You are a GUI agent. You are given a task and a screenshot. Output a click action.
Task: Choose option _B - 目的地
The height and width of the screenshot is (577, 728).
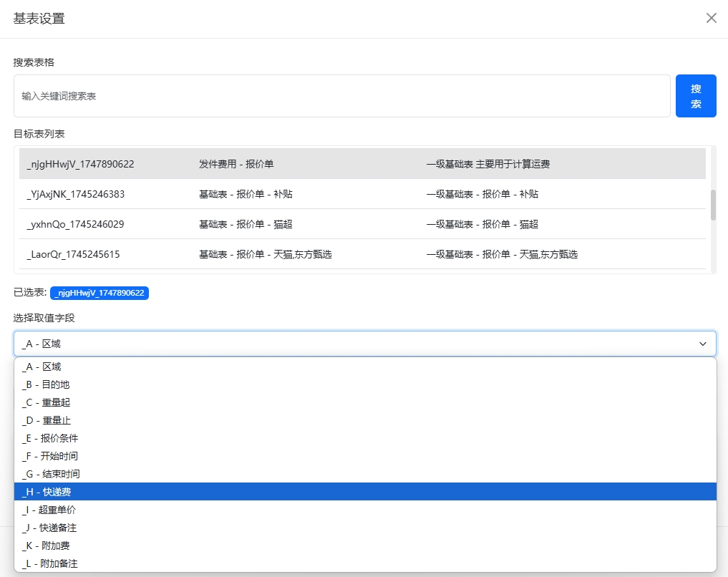tap(46, 384)
